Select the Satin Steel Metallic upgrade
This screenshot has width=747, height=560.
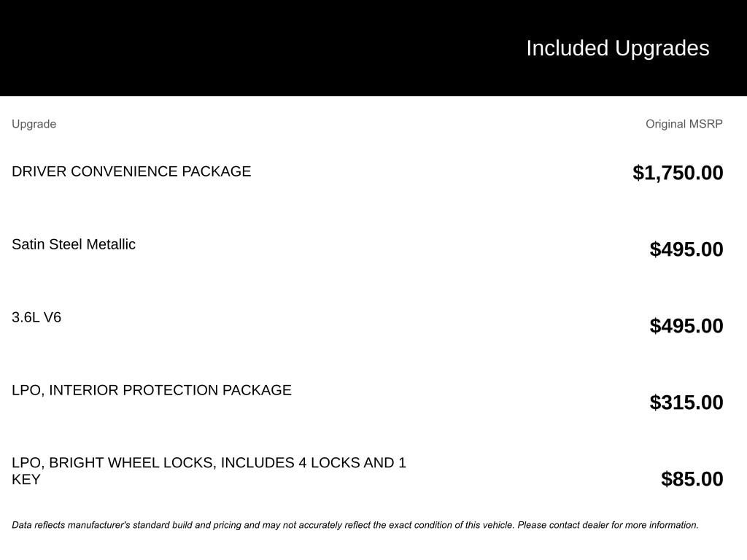[x=74, y=244]
